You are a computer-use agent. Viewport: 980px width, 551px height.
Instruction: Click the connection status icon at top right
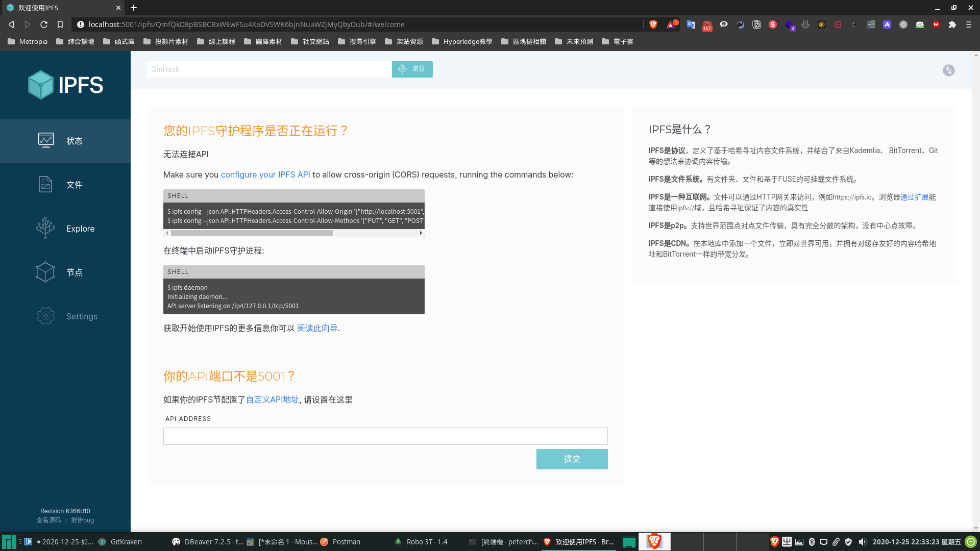[948, 70]
